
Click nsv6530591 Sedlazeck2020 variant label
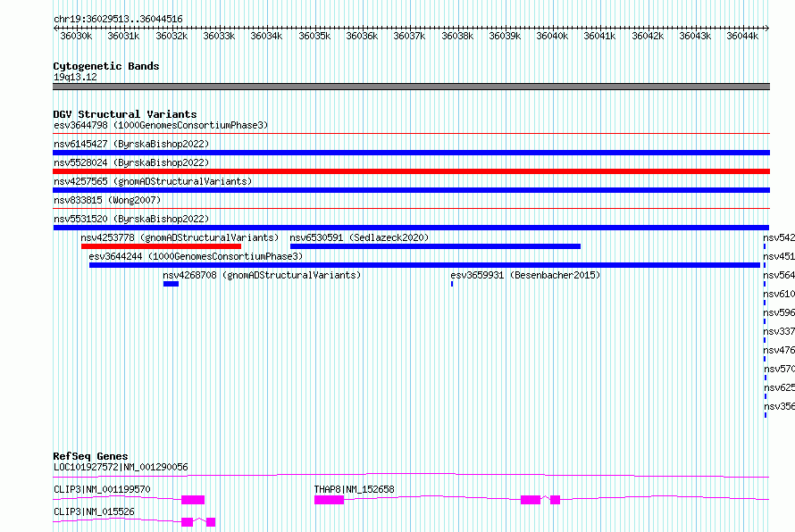click(x=359, y=237)
